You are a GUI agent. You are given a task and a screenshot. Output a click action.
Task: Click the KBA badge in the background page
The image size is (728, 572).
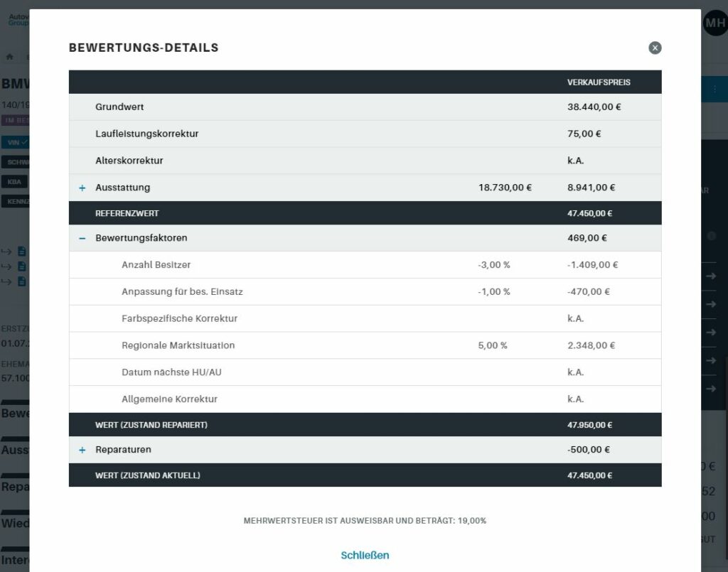(x=14, y=181)
